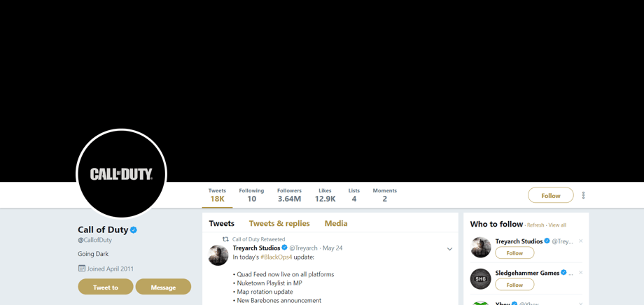Screen dimensions: 644x305
Task: Expand the Treyarch tweet options chevron
Action: click(x=449, y=249)
